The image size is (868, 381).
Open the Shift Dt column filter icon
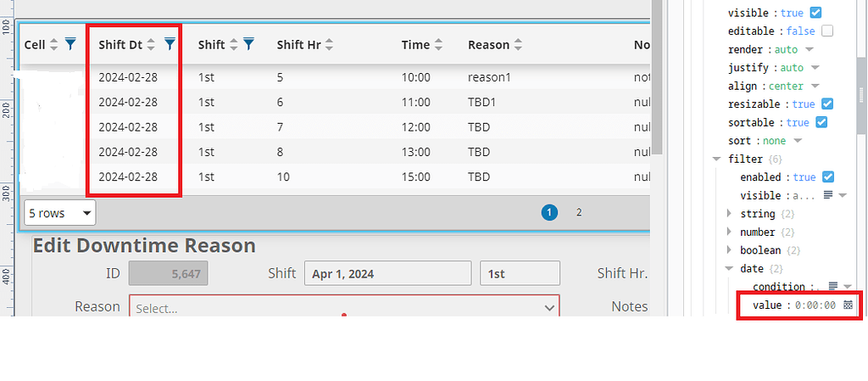coord(170,45)
